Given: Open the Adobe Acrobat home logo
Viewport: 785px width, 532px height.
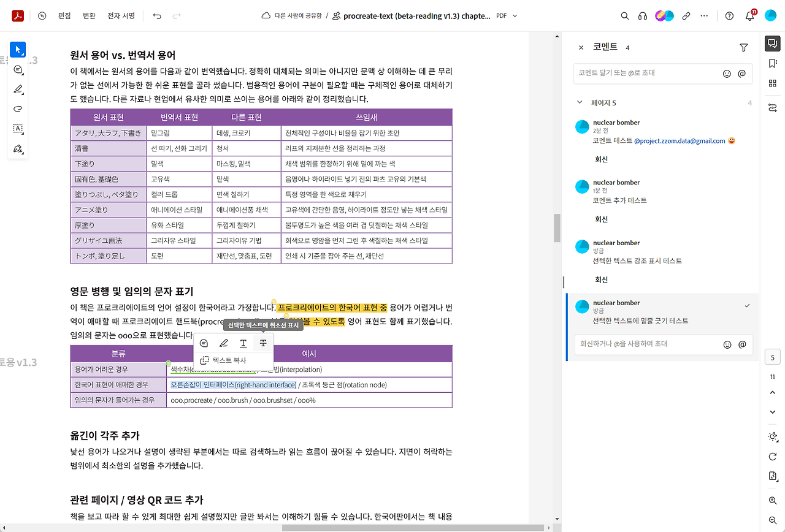Looking at the screenshot, I should [x=18, y=16].
